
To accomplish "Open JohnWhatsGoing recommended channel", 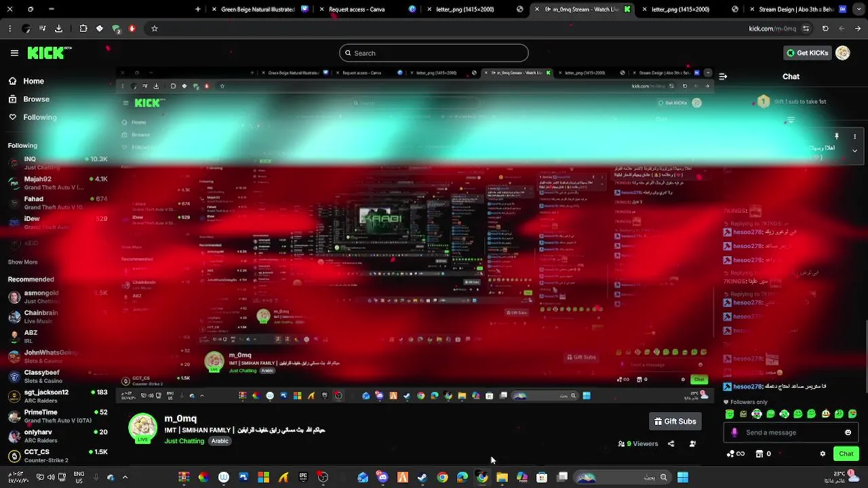I will (58, 357).
